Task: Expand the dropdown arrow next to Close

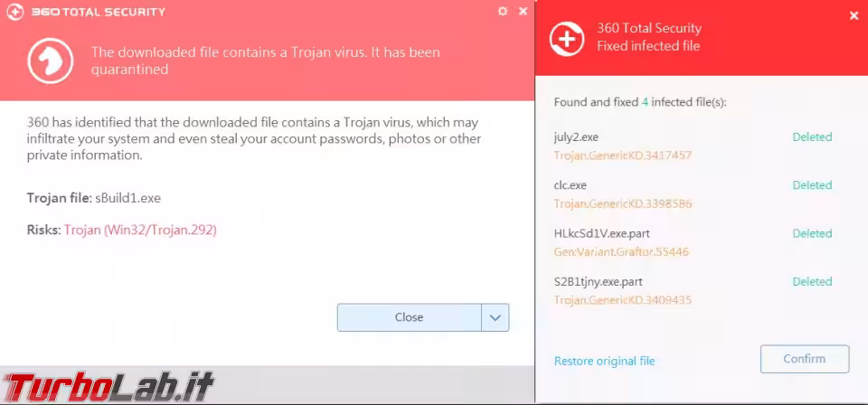Action: [495, 317]
